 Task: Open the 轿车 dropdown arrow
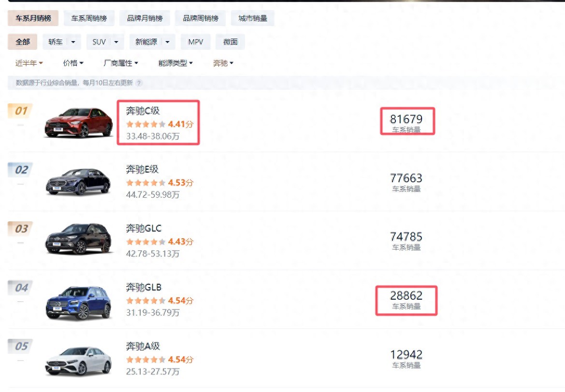[x=73, y=42]
